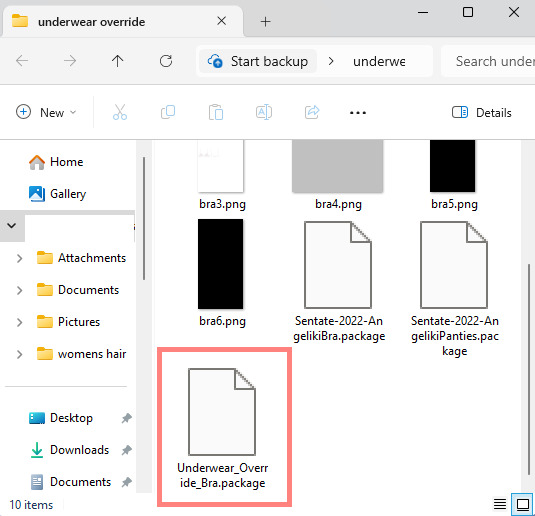Click the Share icon in toolbar
535x516 pixels.
(312, 112)
